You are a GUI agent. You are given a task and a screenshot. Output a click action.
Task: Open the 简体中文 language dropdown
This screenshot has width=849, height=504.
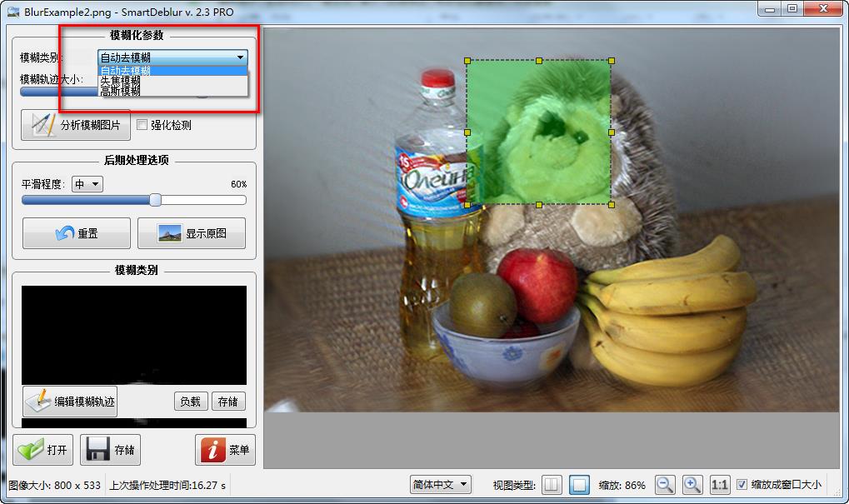tap(441, 485)
